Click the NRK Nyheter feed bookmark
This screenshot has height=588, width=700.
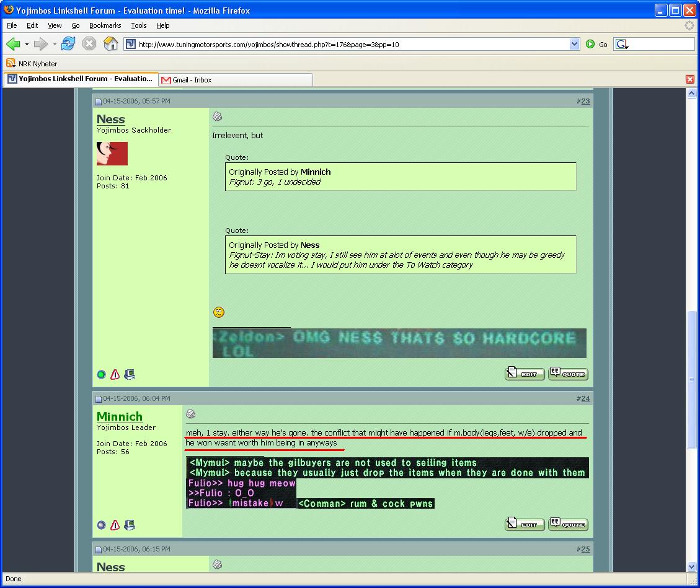tap(32, 63)
